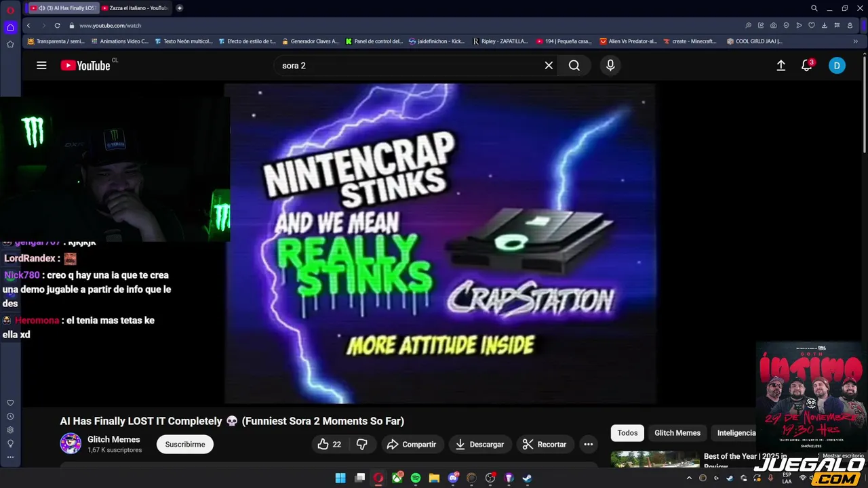Like the video with thumbs up
This screenshot has height=488, width=868.
[330, 445]
